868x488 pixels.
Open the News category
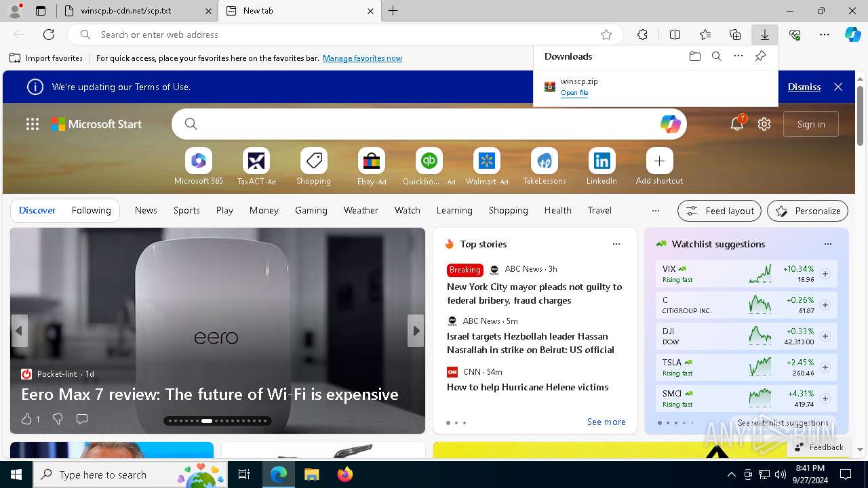point(146,210)
